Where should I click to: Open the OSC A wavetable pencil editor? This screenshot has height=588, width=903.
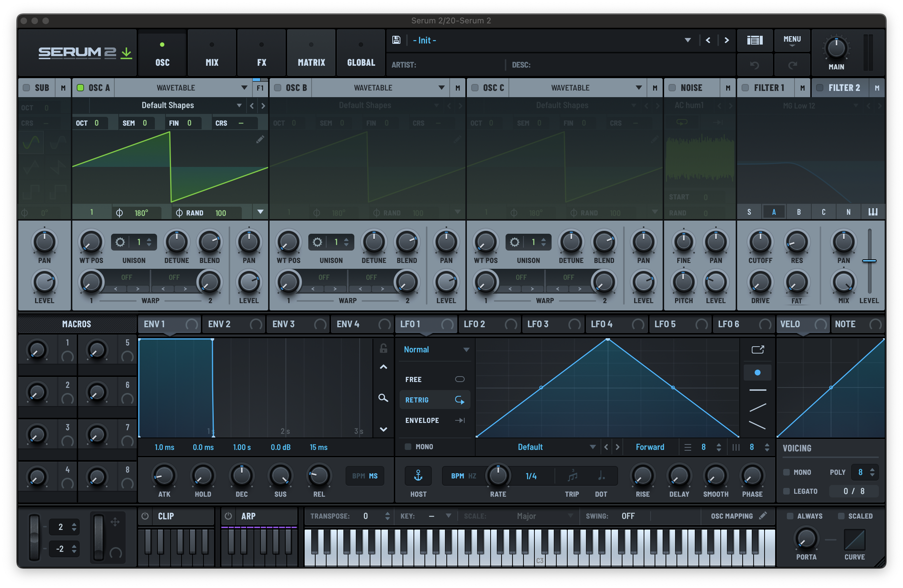(260, 140)
